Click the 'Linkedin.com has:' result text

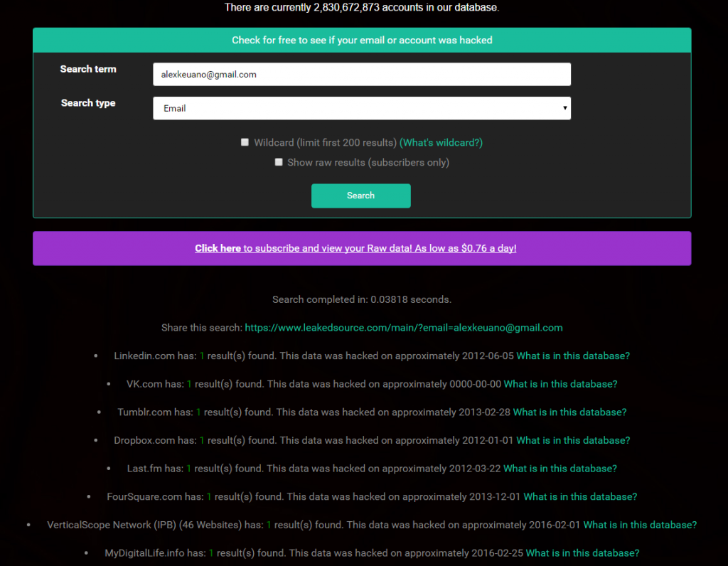click(155, 356)
